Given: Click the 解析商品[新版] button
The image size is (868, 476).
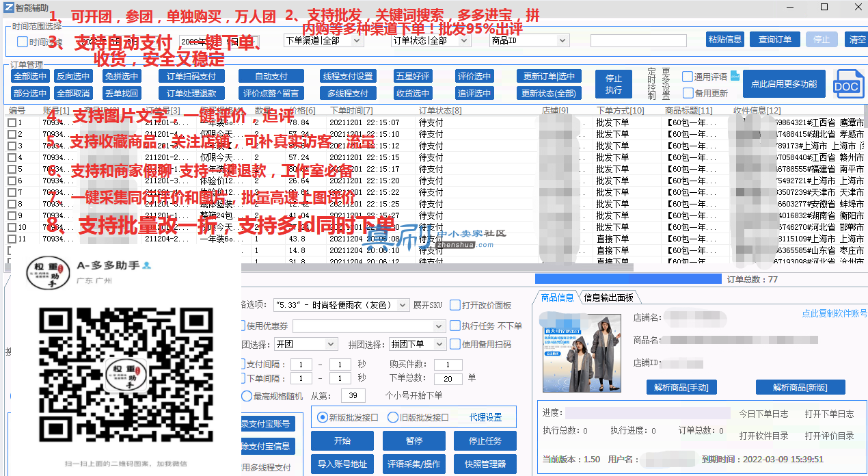Looking at the screenshot, I should pyautogui.click(x=800, y=387).
